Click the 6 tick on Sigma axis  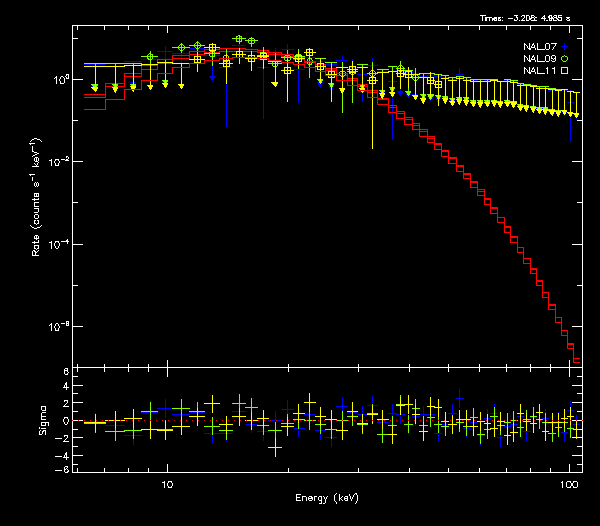[66, 372]
